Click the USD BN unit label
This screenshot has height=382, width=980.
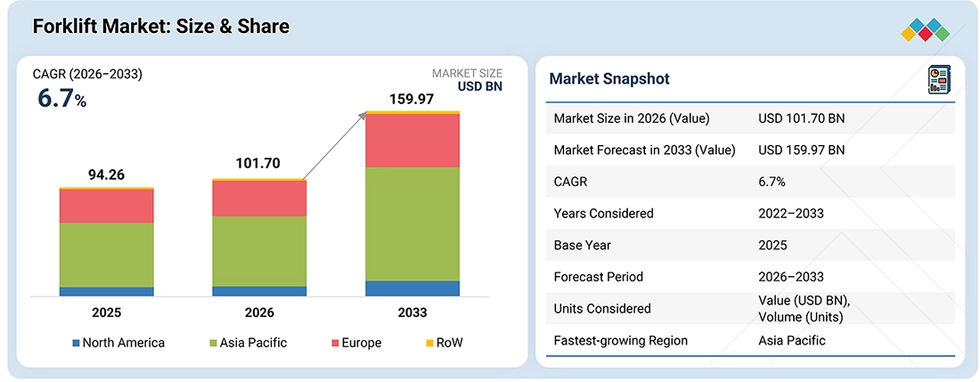[x=480, y=86]
